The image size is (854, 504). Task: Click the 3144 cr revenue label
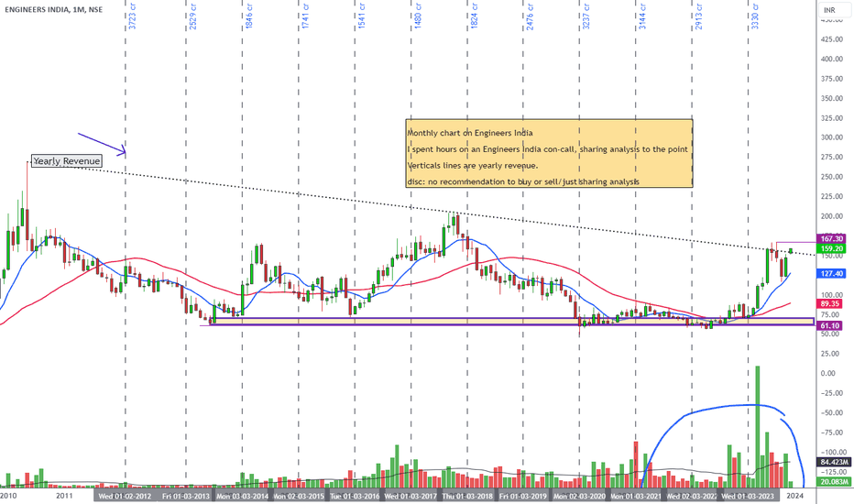642,16
